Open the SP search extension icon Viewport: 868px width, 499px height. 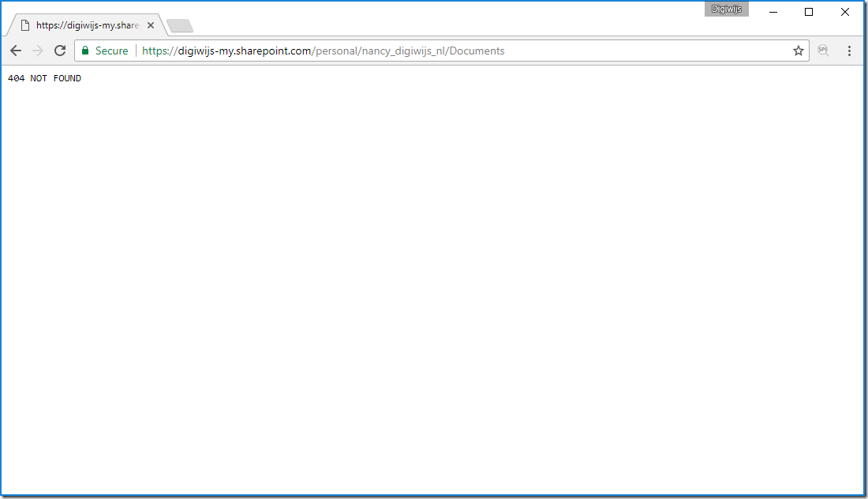(x=823, y=51)
